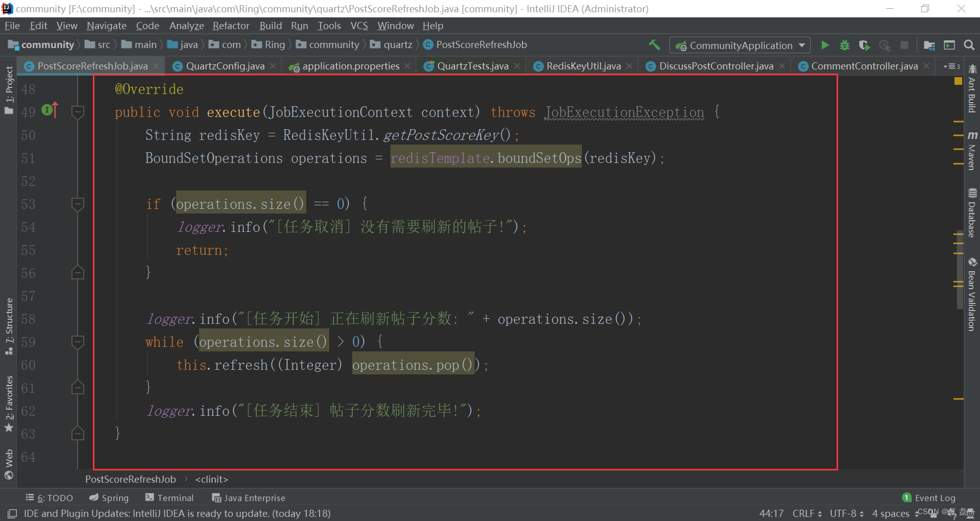Open the Analyze menu
980x521 pixels.
click(x=187, y=26)
